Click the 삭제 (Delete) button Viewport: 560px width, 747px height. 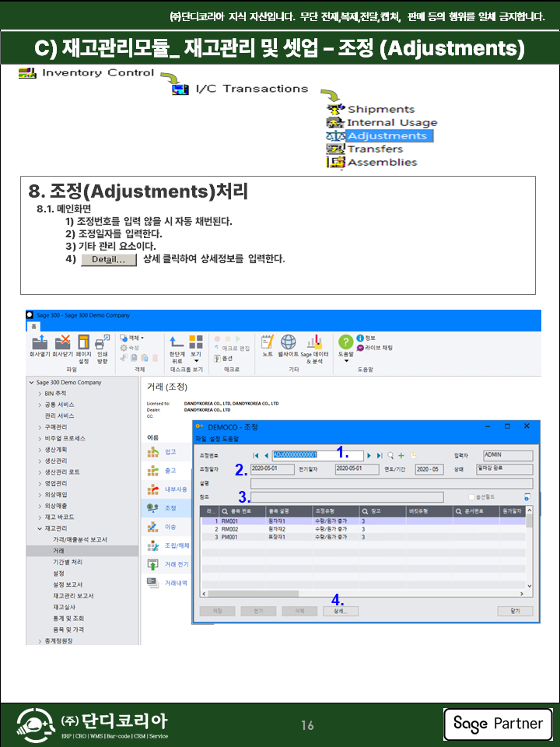tap(299, 612)
